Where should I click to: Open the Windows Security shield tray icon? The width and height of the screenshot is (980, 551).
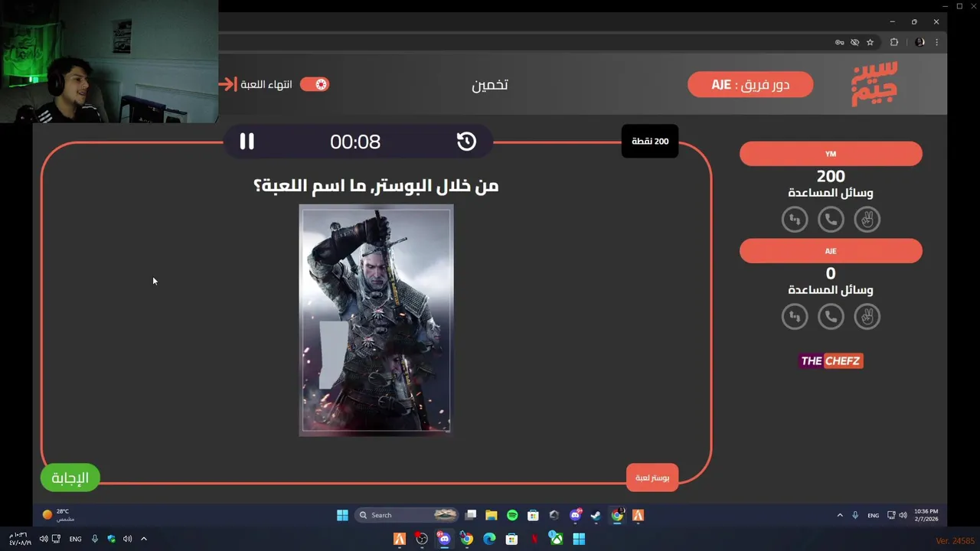[112, 539]
